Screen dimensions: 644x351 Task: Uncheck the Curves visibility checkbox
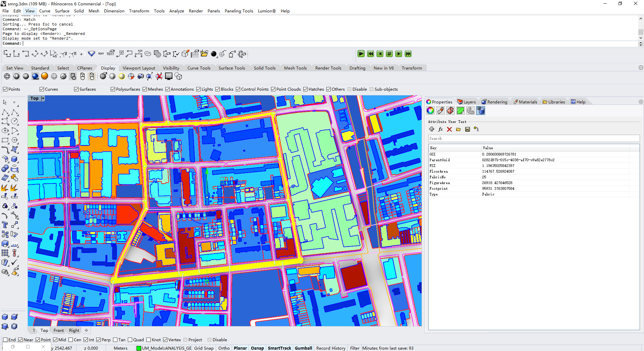(x=42, y=89)
